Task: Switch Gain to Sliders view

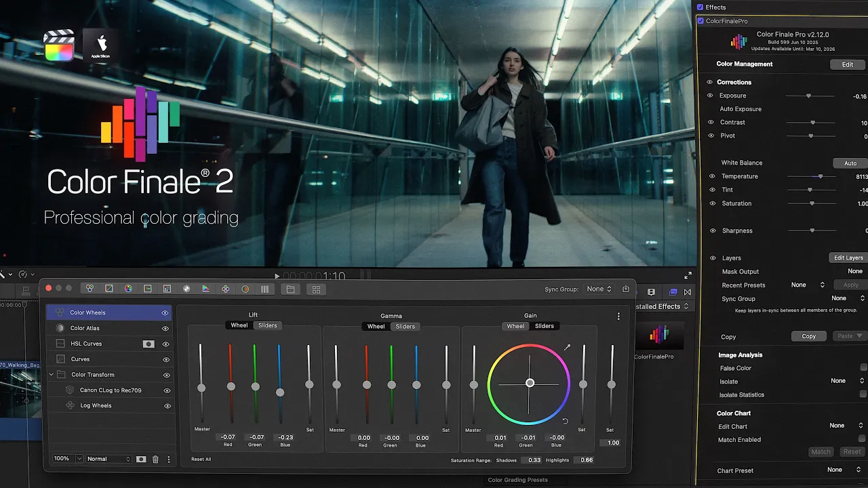Action: point(545,326)
